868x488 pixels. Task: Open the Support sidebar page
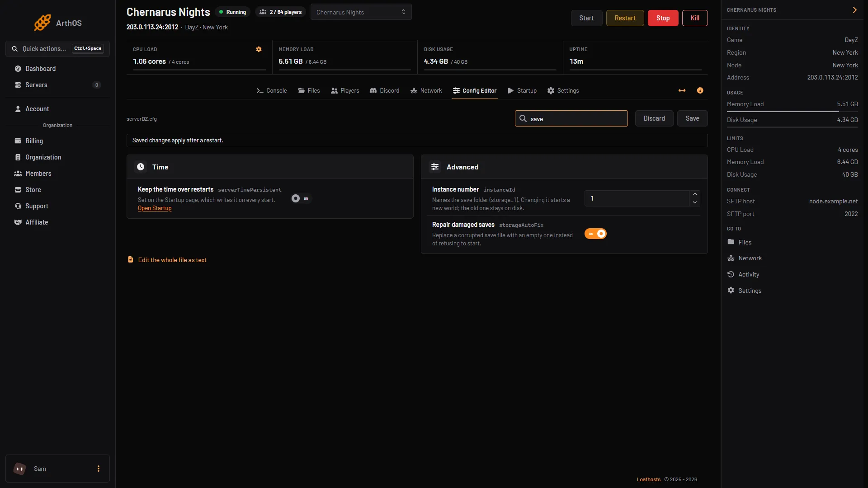click(x=57, y=206)
